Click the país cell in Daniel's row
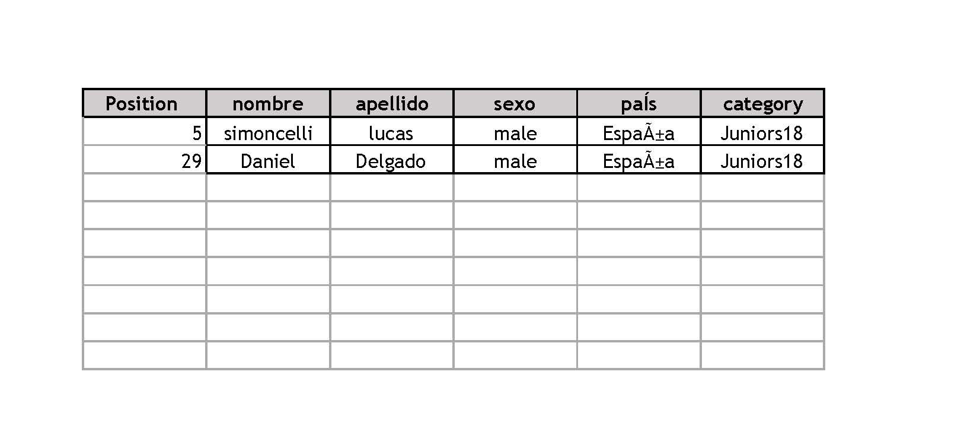Viewport: 980px width, 435px height. (639, 160)
